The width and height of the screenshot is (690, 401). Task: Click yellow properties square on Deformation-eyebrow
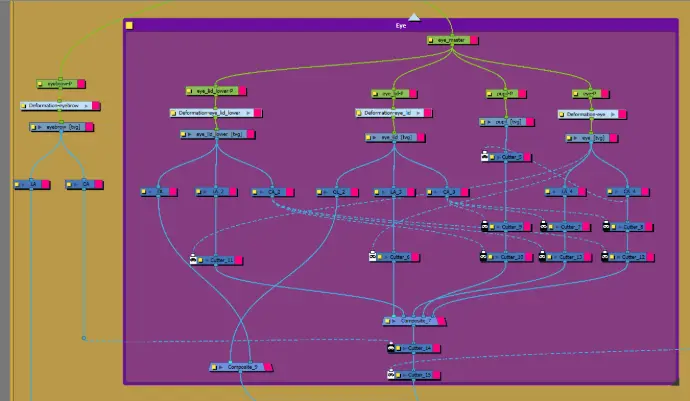coord(23,106)
